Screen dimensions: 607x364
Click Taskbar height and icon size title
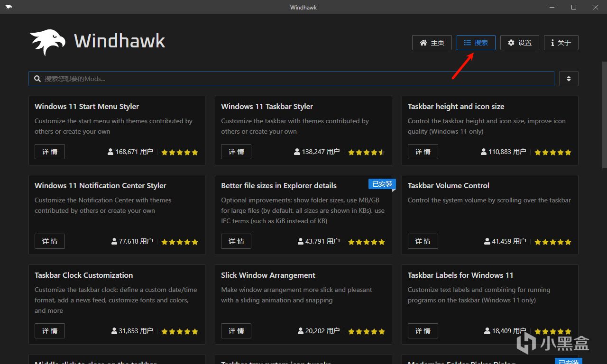(x=456, y=107)
